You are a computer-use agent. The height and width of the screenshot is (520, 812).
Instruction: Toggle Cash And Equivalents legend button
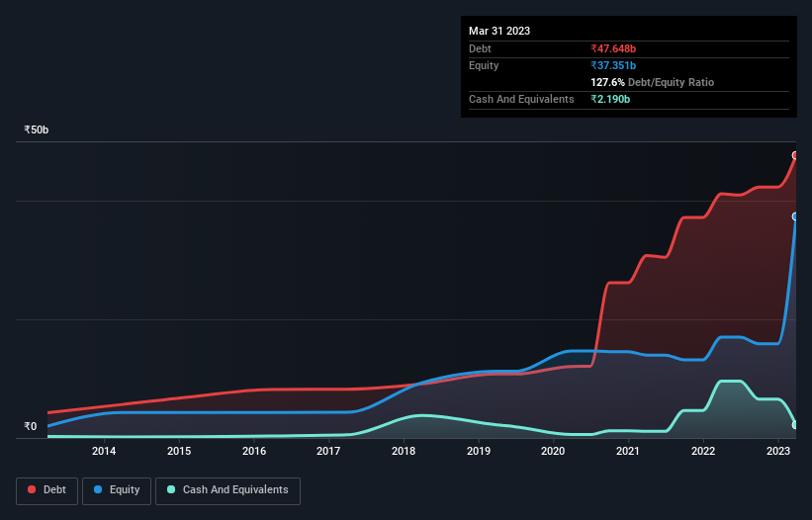coord(227,490)
